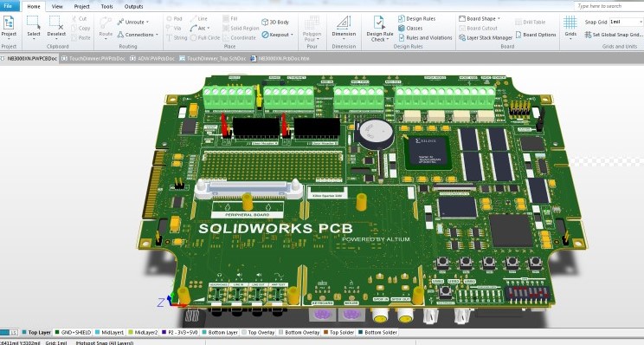
Task: Switch to the Home ribbon tab
Action: pos(34,6)
